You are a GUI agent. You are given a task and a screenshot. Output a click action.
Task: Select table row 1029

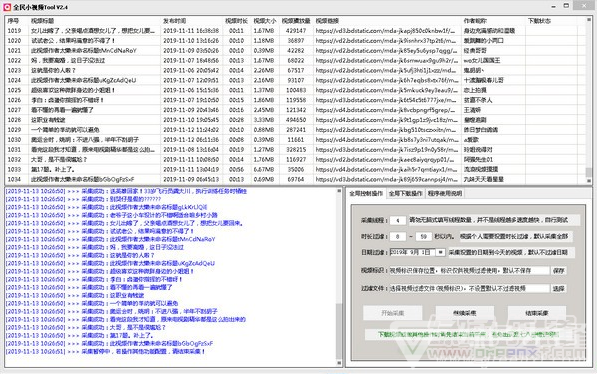(295, 129)
